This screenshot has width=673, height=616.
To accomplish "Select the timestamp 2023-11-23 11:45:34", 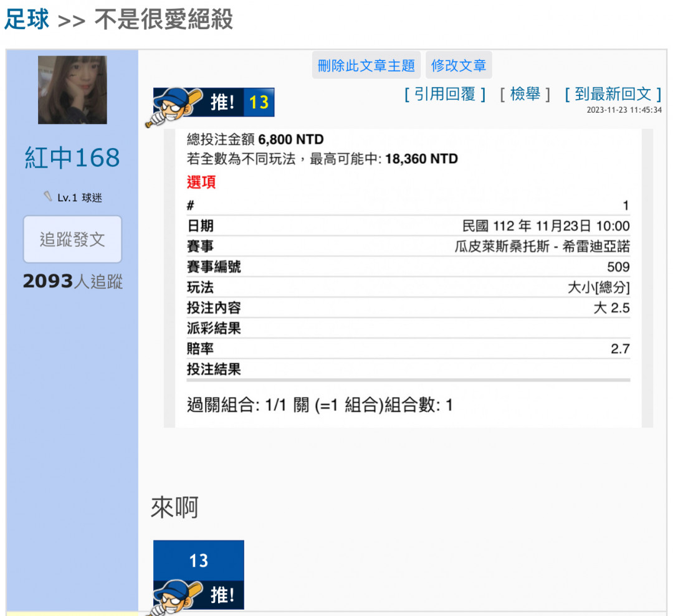I will [x=624, y=110].
